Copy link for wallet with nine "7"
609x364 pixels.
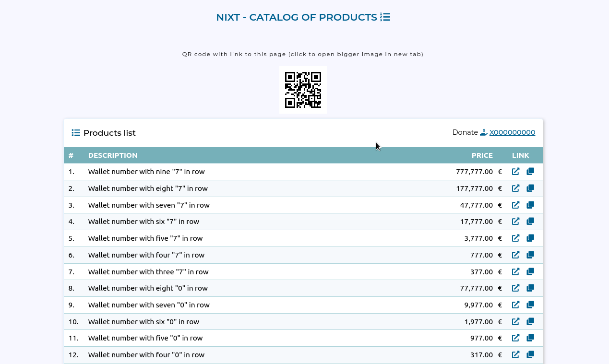click(530, 171)
